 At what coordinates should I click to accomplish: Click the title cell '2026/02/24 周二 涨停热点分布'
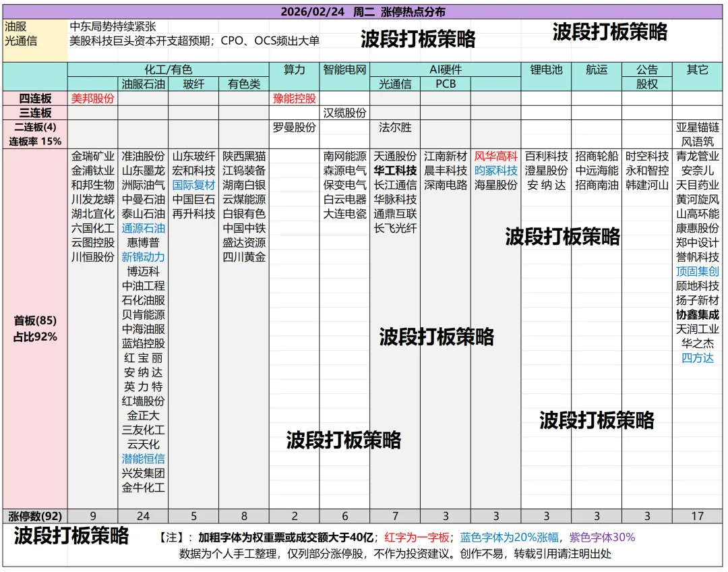click(363, 11)
